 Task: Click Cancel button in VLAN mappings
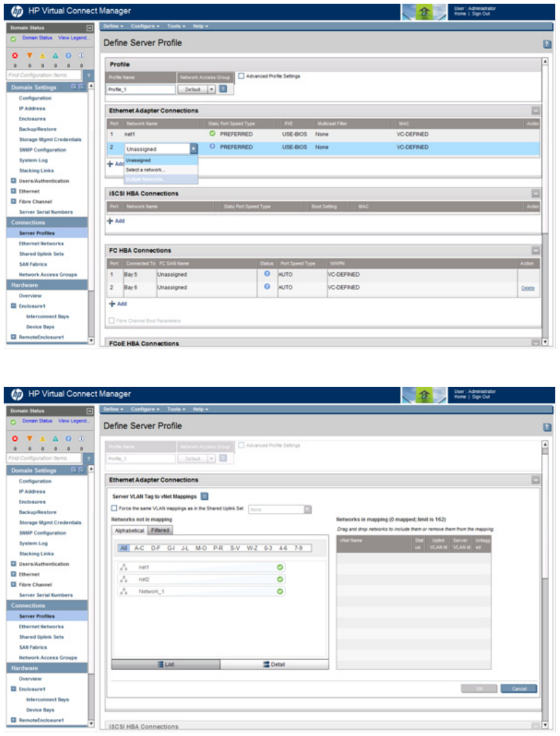(x=519, y=688)
